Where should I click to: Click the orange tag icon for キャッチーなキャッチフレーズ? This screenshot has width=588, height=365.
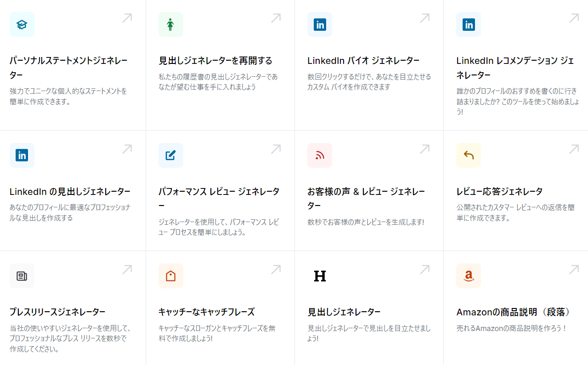pyautogui.click(x=171, y=276)
